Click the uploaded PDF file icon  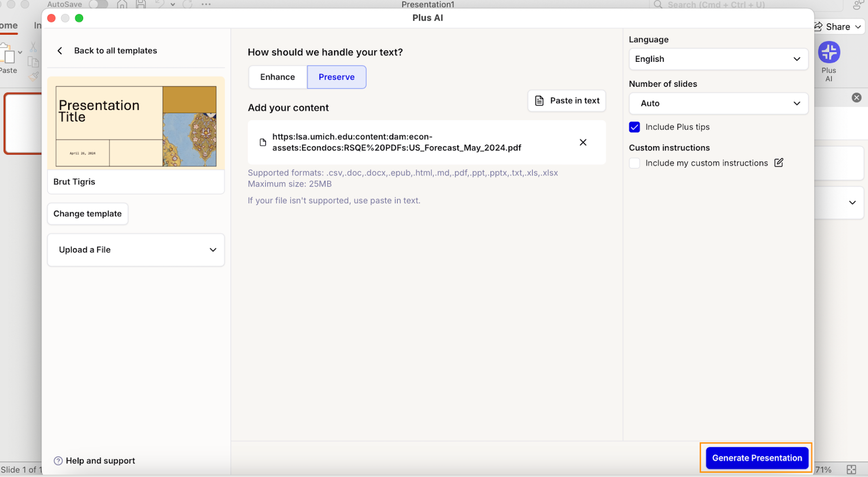coord(263,143)
